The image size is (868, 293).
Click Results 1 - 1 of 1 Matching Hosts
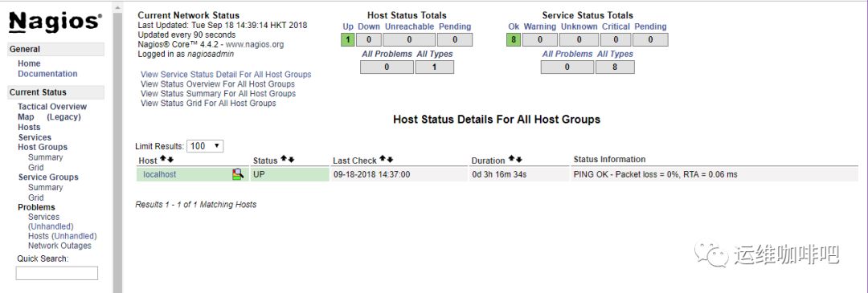(x=196, y=205)
